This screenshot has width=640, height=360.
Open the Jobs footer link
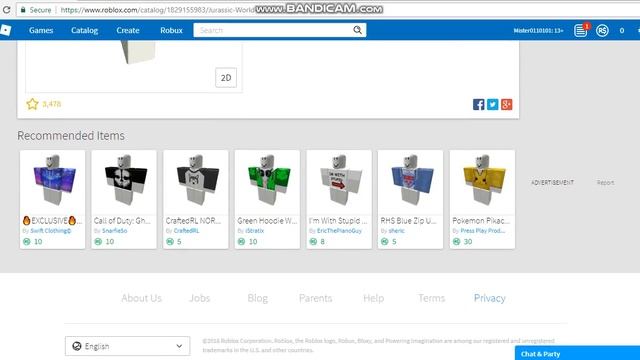200,298
